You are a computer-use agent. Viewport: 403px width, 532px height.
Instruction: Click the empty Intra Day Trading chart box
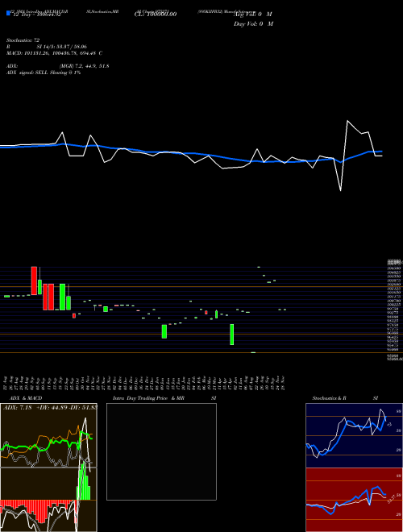click(161, 451)
